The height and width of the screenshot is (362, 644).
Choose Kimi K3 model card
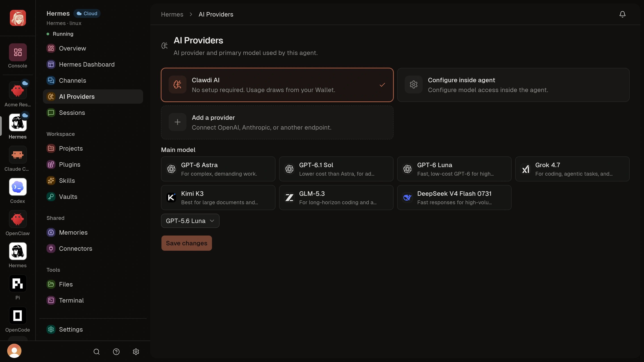pyautogui.click(x=218, y=198)
